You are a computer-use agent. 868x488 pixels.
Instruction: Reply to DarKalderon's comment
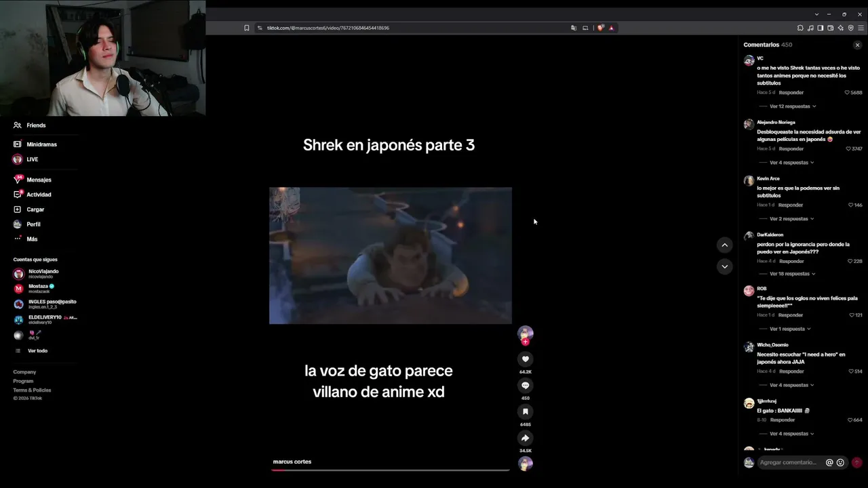pos(791,261)
